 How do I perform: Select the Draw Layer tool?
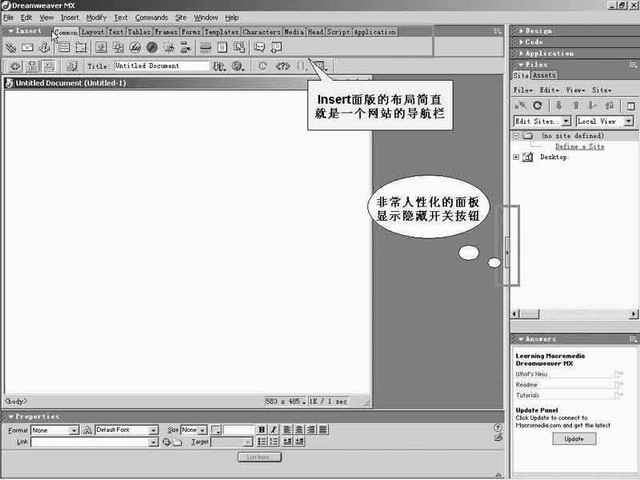81,48
